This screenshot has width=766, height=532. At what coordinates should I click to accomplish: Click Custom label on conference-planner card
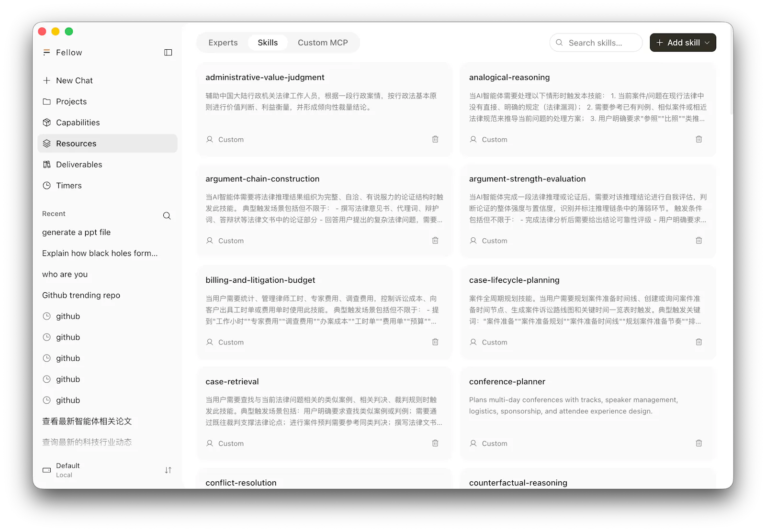(495, 443)
